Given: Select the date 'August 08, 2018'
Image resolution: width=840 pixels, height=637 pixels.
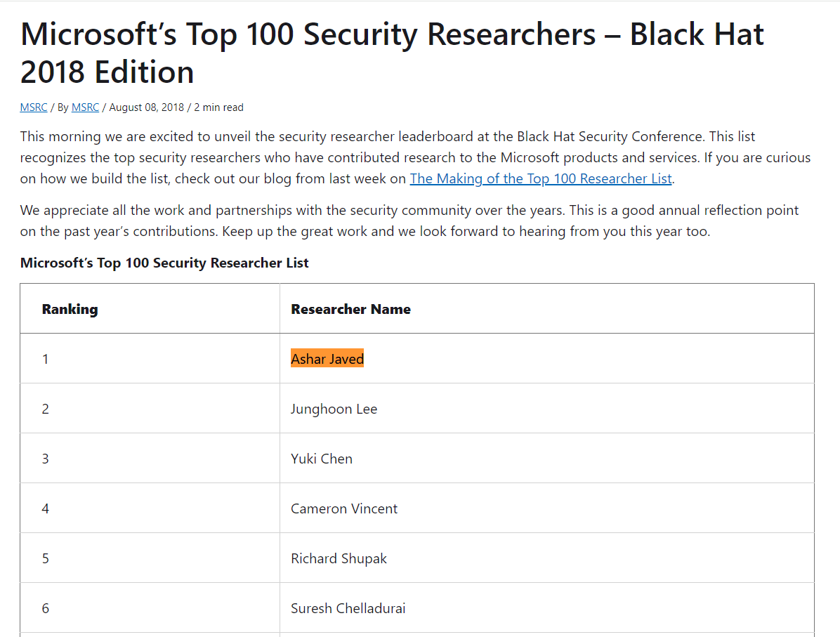Looking at the screenshot, I should pyautogui.click(x=146, y=107).
